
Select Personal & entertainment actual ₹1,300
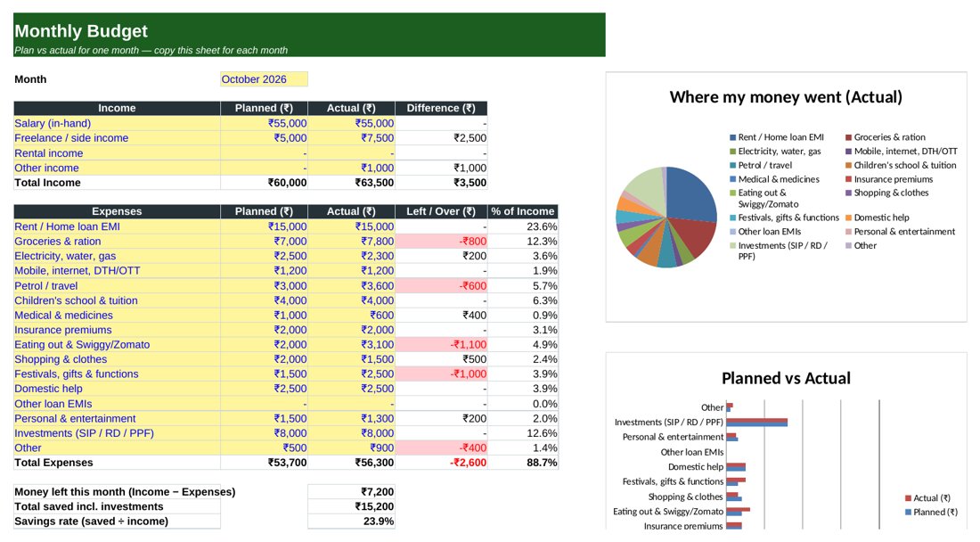pos(351,419)
